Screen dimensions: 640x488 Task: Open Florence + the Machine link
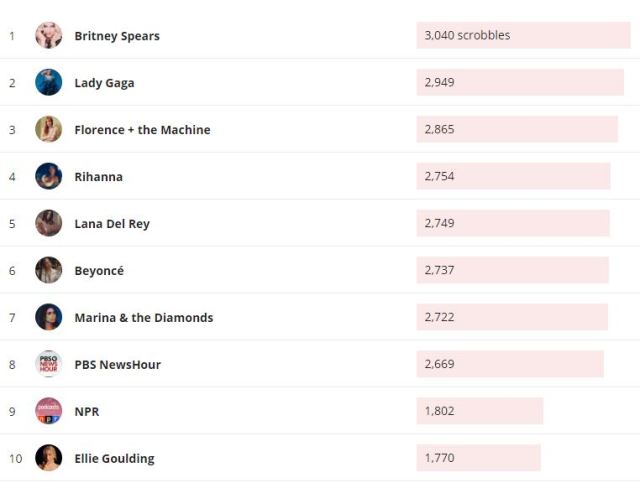[142, 130]
